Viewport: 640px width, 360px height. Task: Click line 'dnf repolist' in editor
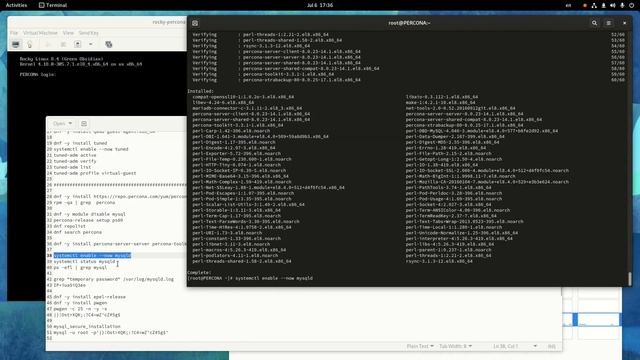(x=69, y=226)
